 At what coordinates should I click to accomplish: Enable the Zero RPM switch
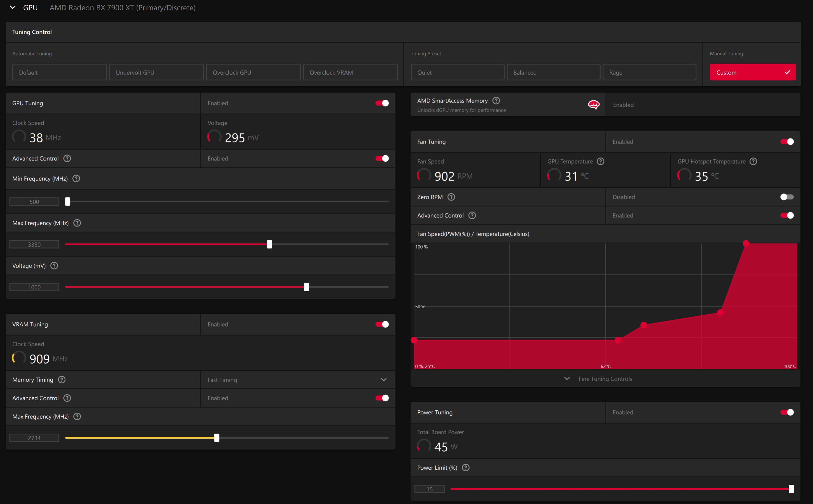point(787,197)
